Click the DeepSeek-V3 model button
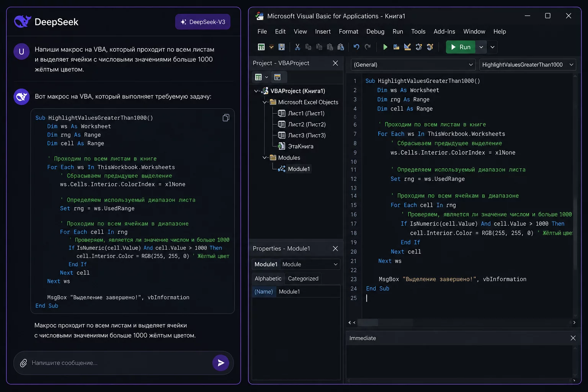The image size is (588, 392). point(203,22)
